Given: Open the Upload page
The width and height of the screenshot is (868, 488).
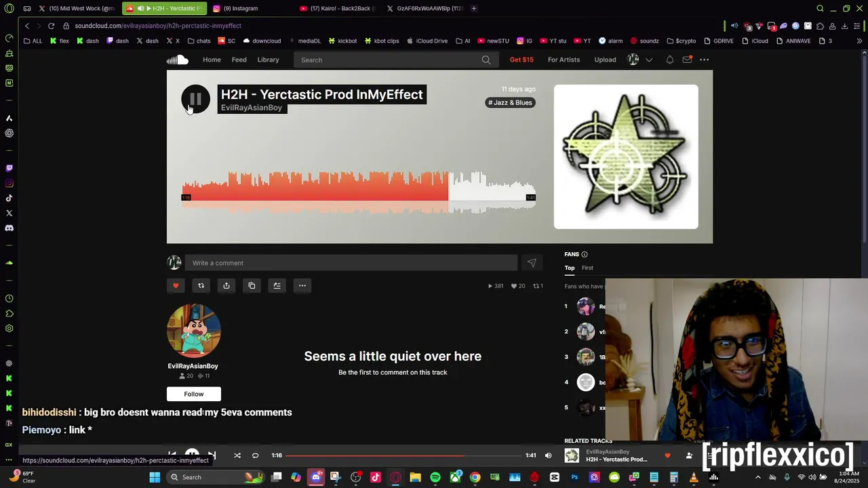Looking at the screenshot, I should [605, 60].
